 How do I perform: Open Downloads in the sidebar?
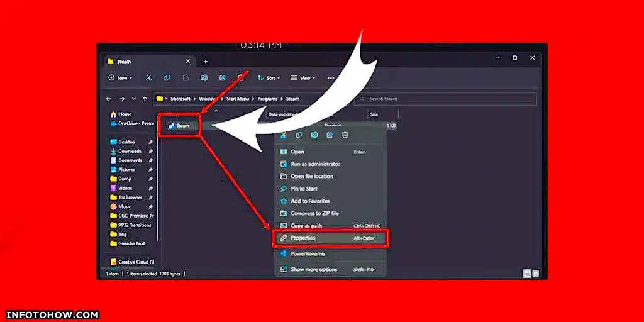(x=126, y=151)
